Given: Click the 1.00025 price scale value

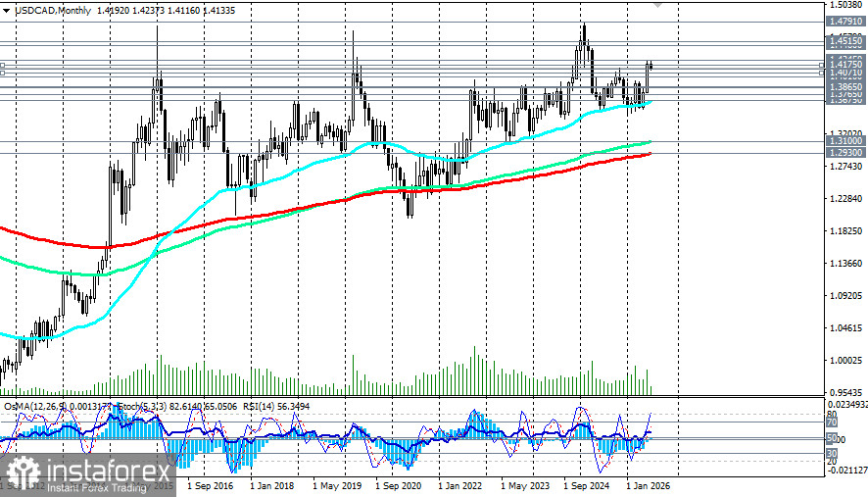Looking at the screenshot, I should pos(845,360).
